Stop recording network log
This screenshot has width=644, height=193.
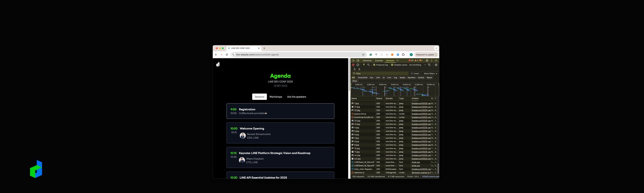[353, 65]
